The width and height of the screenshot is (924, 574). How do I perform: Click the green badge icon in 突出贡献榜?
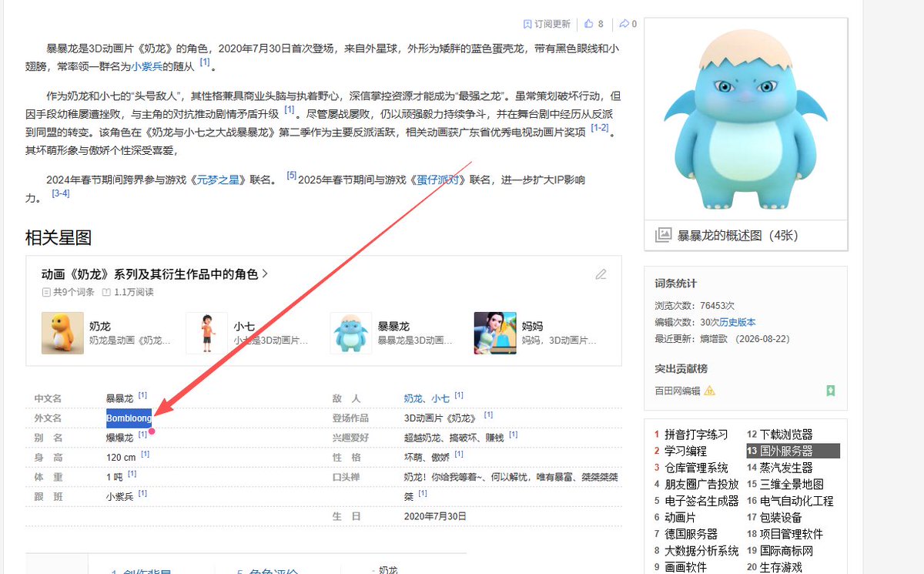[831, 391]
